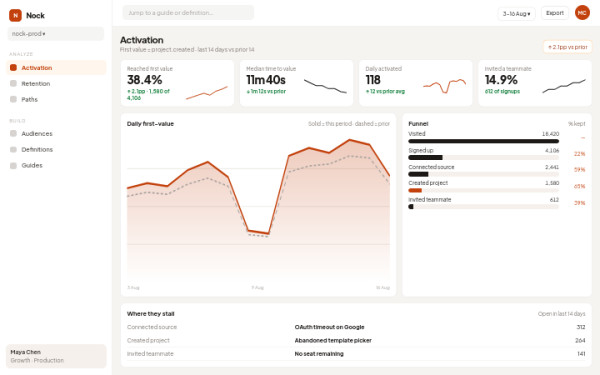
Task: Open Median time to value sparkline
Action: pyautogui.click(x=325, y=86)
